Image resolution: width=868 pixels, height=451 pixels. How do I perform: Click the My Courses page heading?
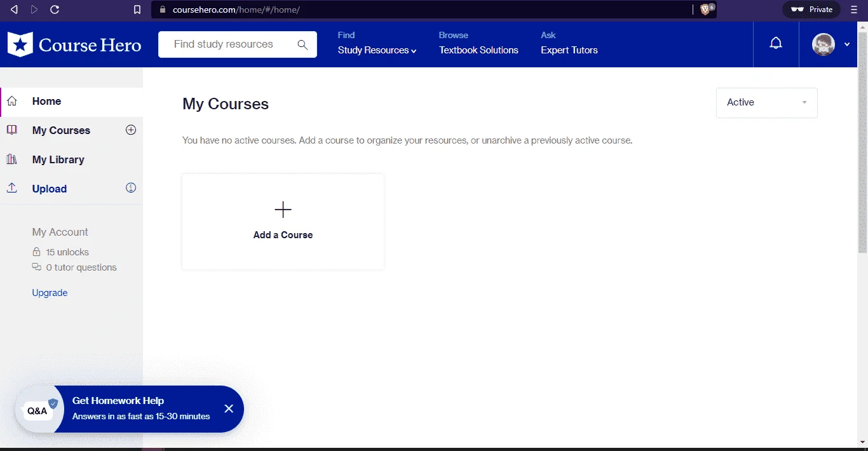pyautogui.click(x=226, y=104)
